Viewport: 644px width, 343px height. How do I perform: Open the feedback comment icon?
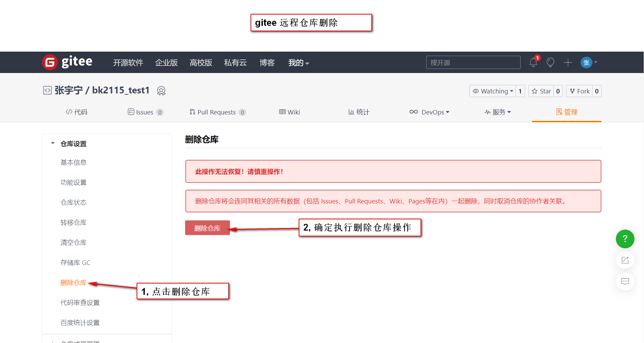tap(625, 282)
